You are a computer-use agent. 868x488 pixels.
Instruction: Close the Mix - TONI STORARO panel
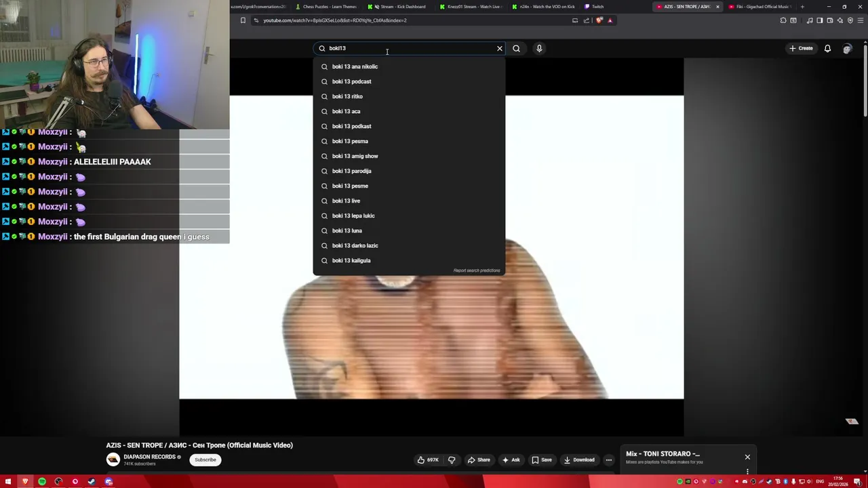pos(747,457)
